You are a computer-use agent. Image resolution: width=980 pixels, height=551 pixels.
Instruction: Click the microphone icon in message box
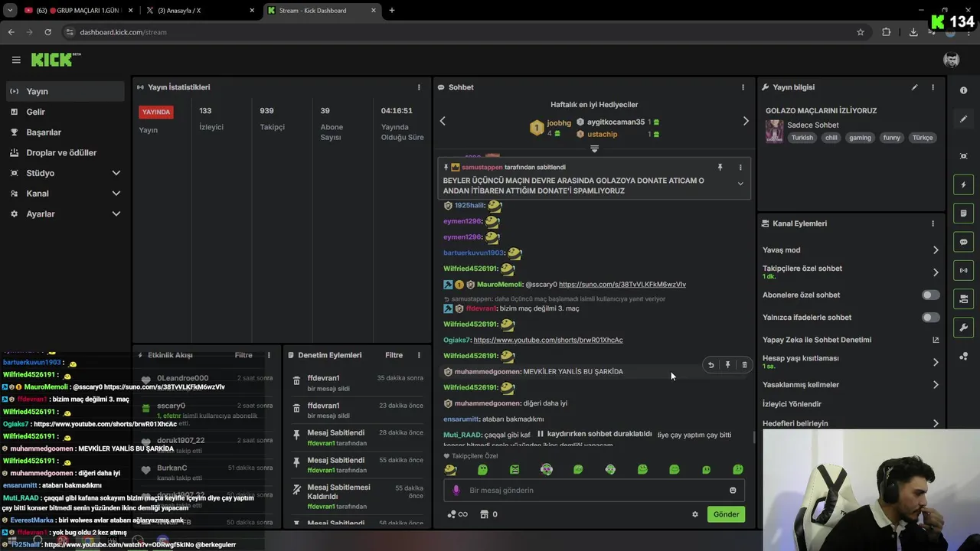point(456,491)
